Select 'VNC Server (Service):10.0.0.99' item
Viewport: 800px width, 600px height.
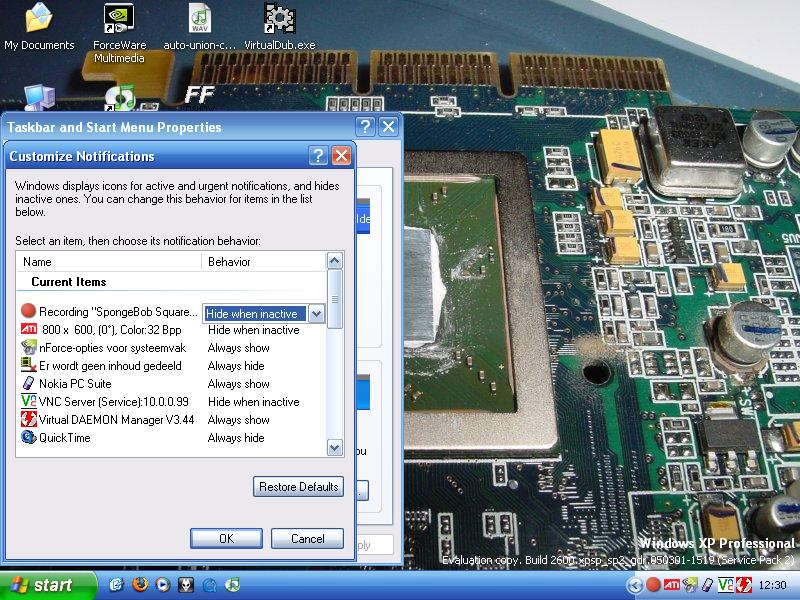[114, 402]
